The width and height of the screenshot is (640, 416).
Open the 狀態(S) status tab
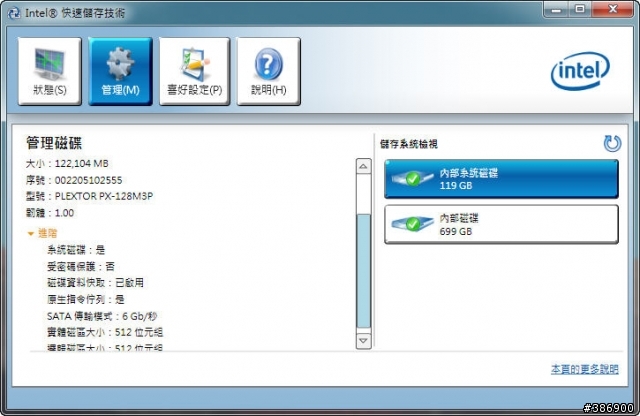pyautogui.click(x=49, y=71)
